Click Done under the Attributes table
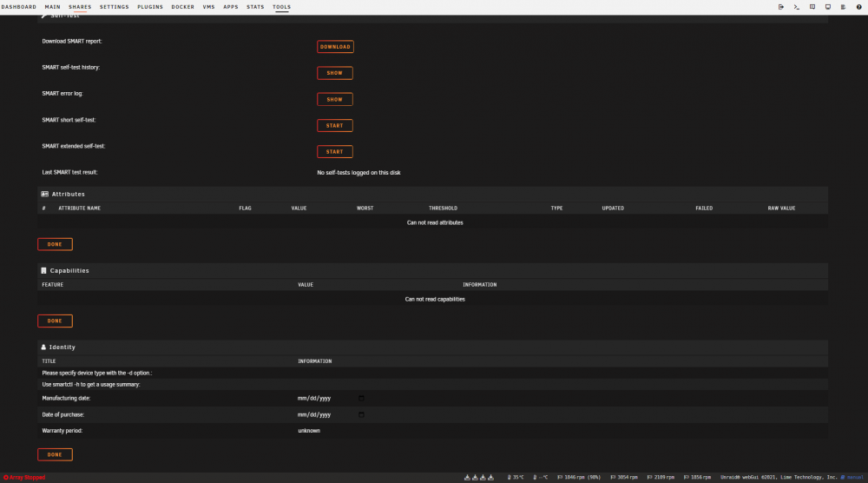 click(x=55, y=244)
